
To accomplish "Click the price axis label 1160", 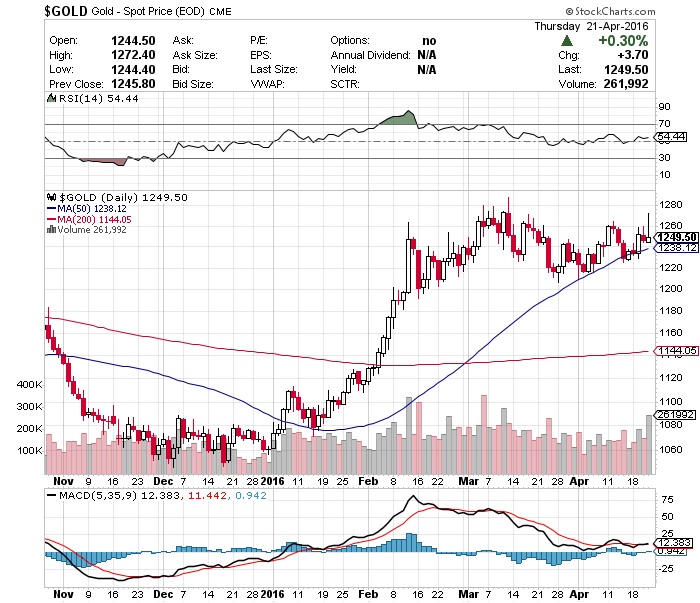I will pyautogui.click(x=671, y=333).
